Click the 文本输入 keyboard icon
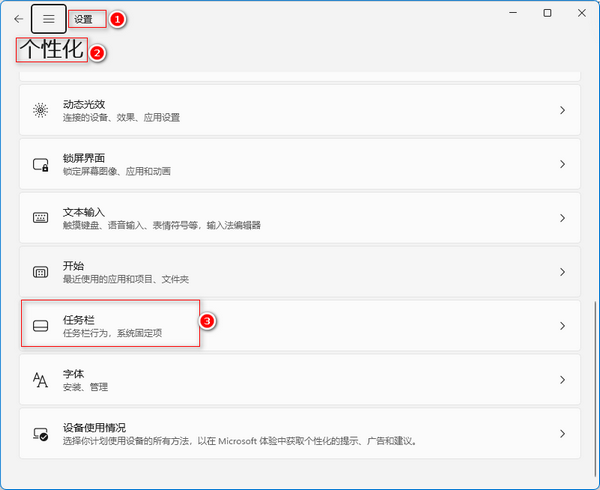600x490 pixels. pos(41,218)
